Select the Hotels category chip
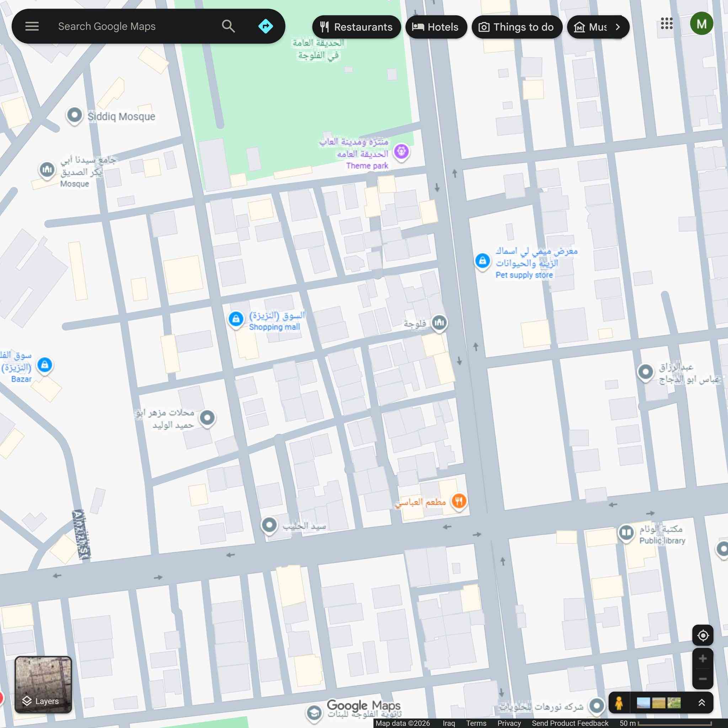 click(436, 27)
